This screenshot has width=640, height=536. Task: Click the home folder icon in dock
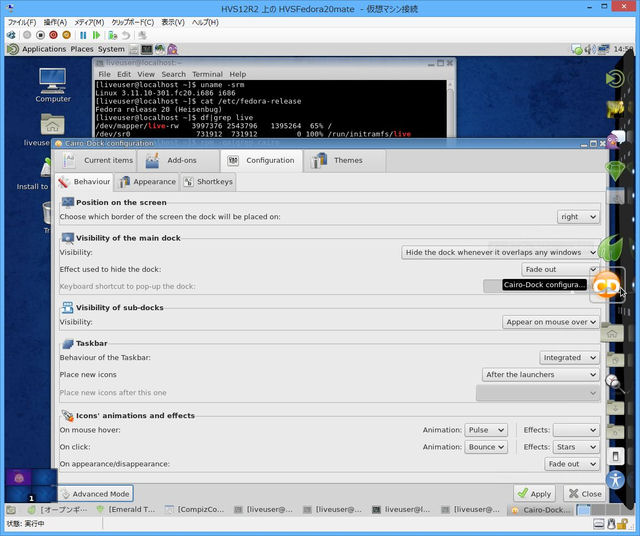(612, 333)
